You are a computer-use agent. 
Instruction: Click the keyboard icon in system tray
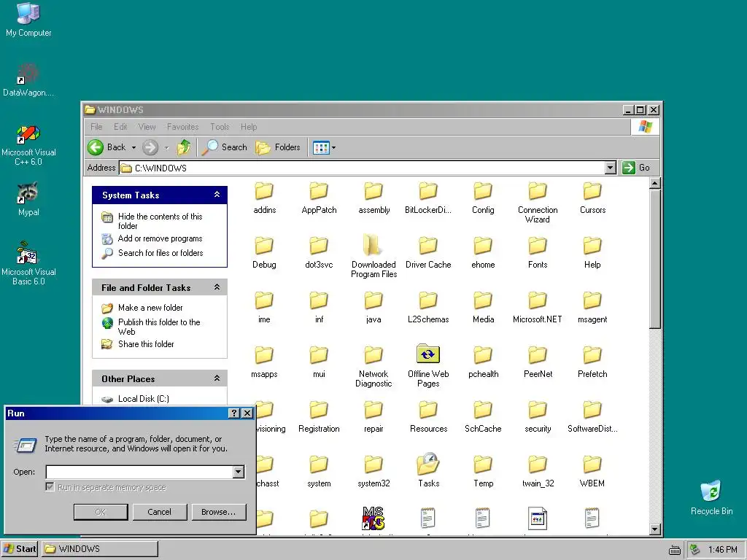[x=674, y=550]
